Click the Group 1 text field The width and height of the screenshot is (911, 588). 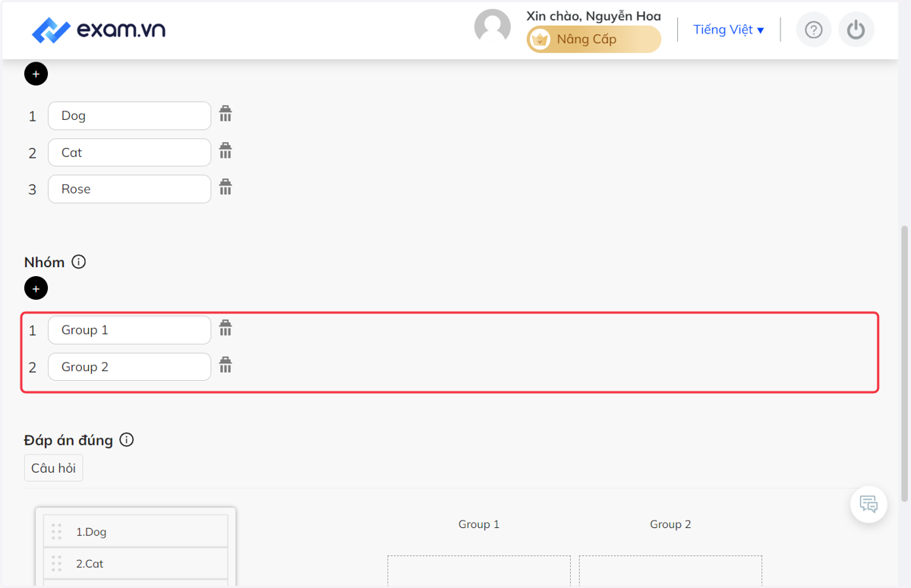click(x=129, y=330)
